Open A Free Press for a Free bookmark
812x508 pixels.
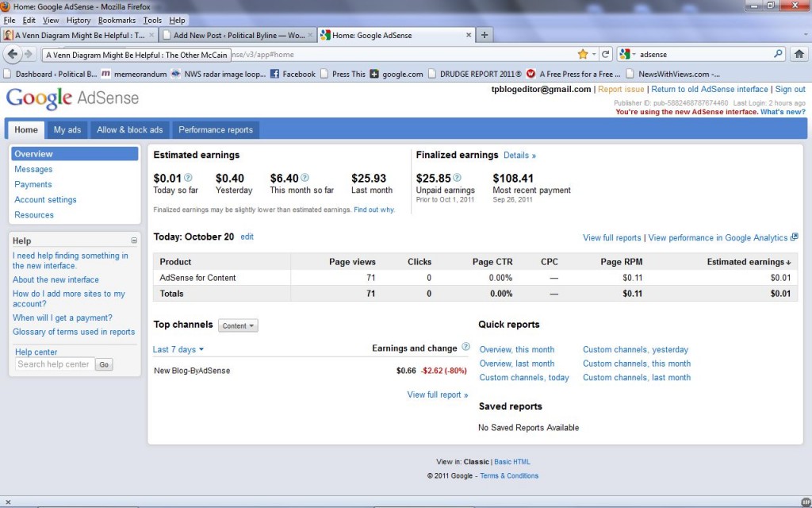[x=573, y=74]
